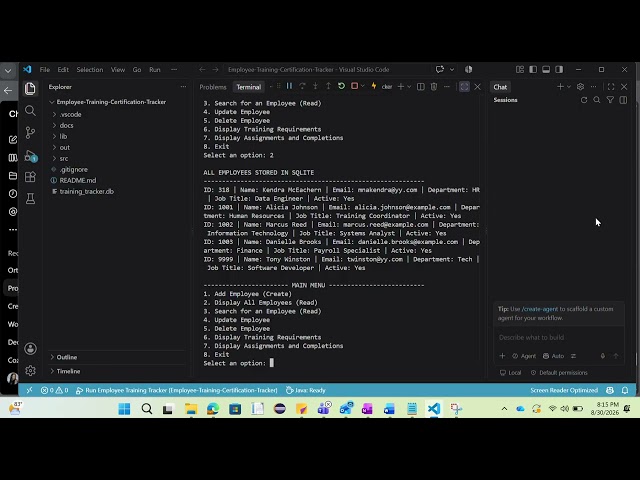Open Source Control view
Image resolution: width=640 pixels, height=480 pixels.
pos(30,133)
